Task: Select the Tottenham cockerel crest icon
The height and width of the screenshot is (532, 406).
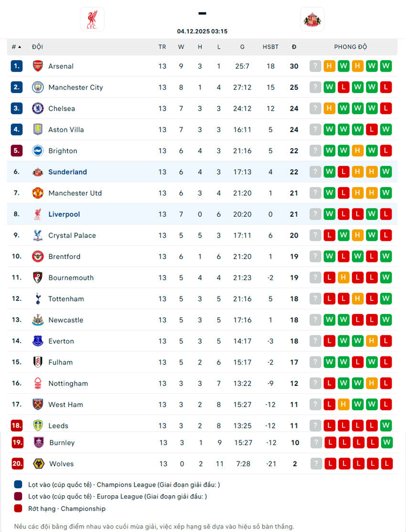Action: 38,299
